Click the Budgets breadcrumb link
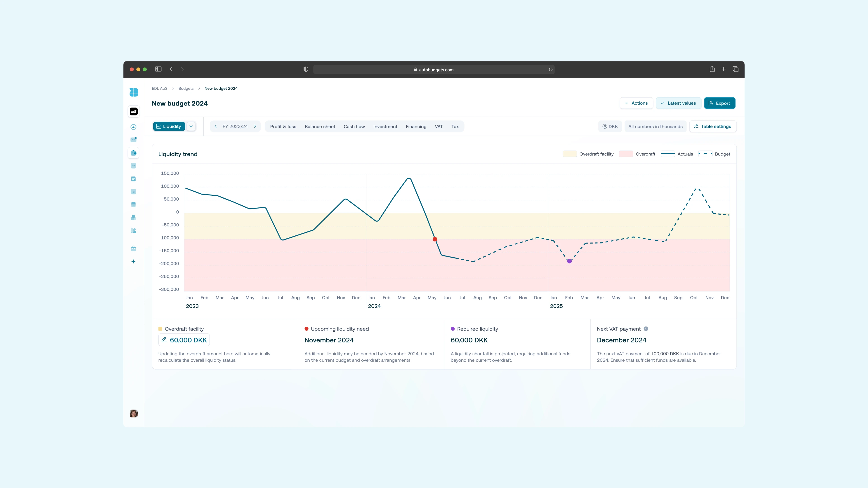This screenshot has height=488, width=868. click(186, 89)
